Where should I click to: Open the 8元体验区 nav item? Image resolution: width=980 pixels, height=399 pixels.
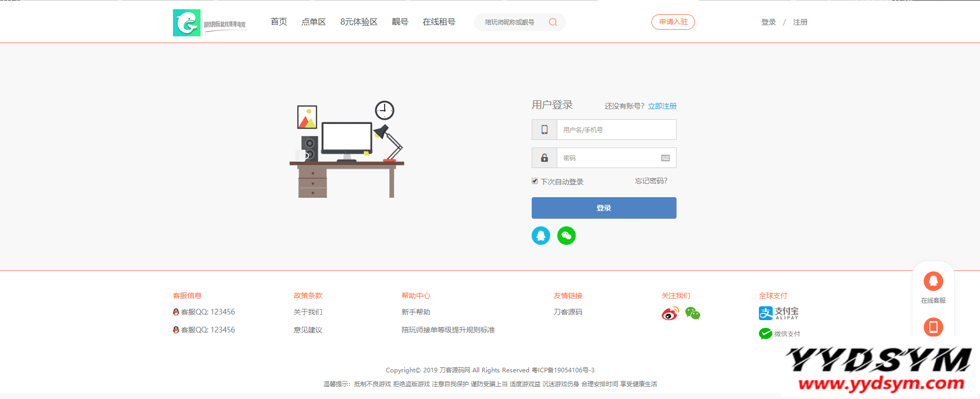(x=359, y=22)
